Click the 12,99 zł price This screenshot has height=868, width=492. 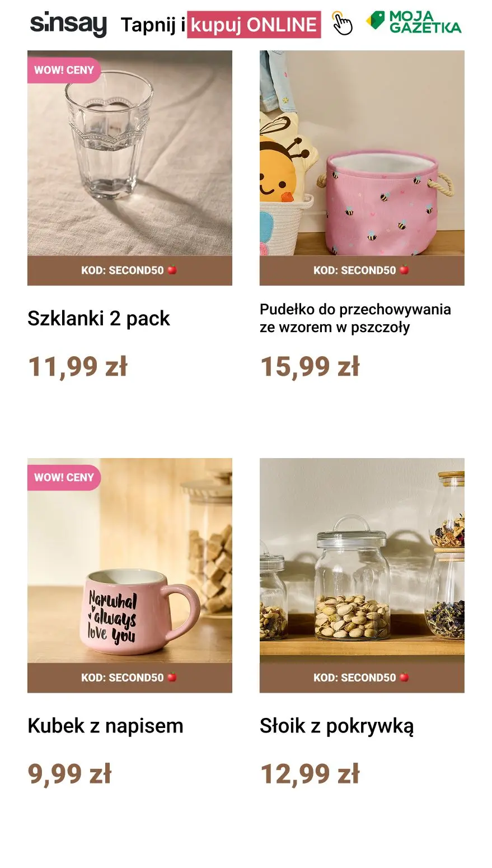pos(310,774)
